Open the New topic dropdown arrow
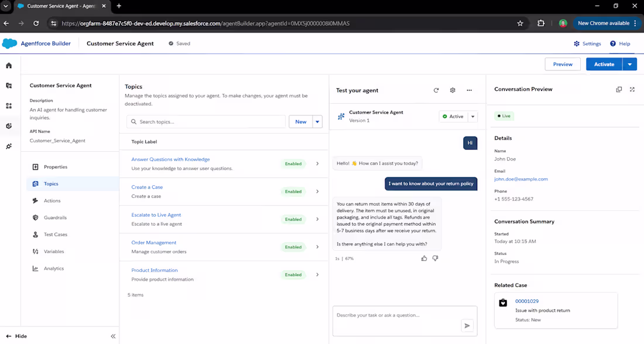 (317, 122)
